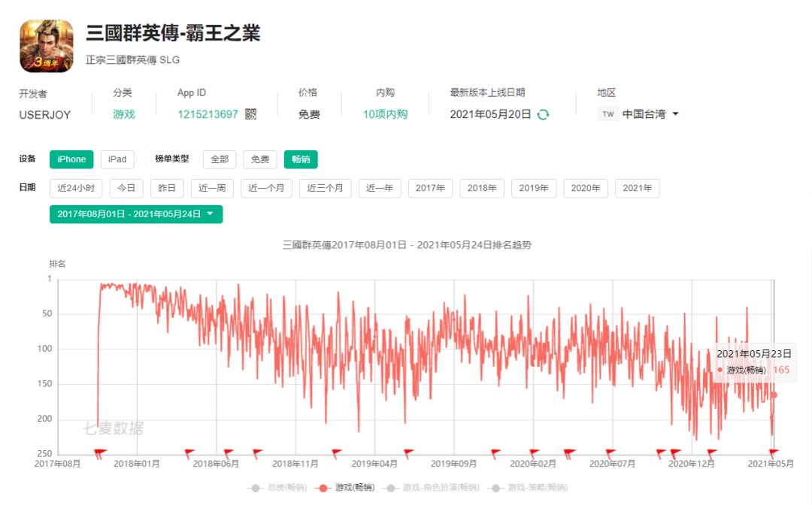Show 2019年 ranking data
Image resolution: width=812 pixels, height=505 pixels.
pyautogui.click(x=534, y=189)
